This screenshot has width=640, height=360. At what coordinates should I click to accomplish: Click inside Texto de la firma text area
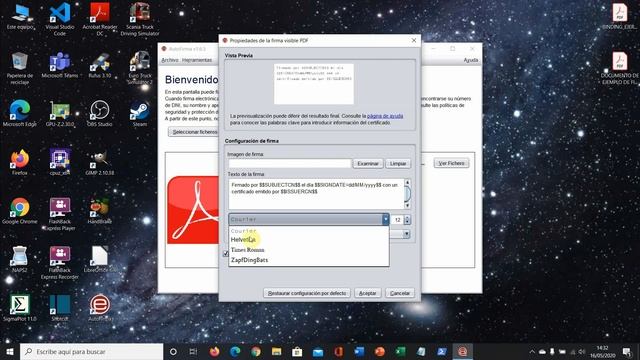[x=316, y=194]
